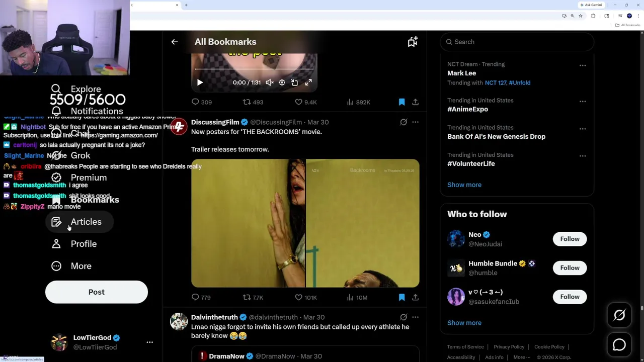Show more who-to-follow suggestions
Screen dimensions: 644x362
tap(464, 323)
